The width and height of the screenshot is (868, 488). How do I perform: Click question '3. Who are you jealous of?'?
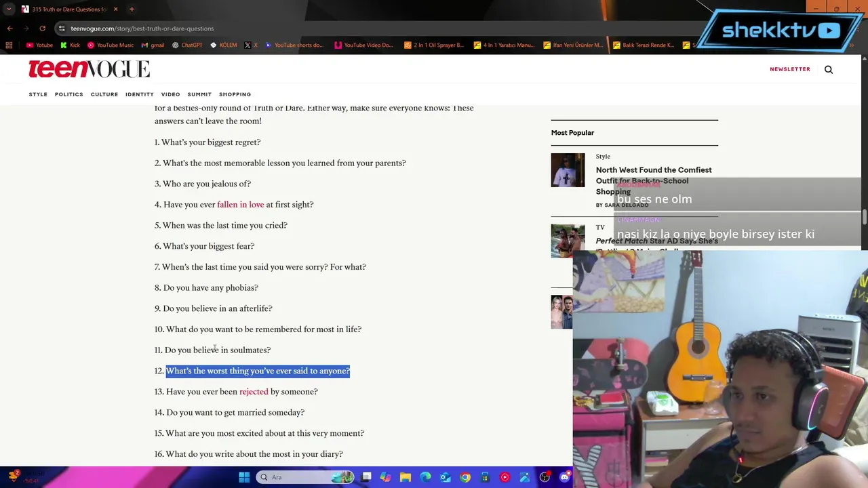coord(203,184)
